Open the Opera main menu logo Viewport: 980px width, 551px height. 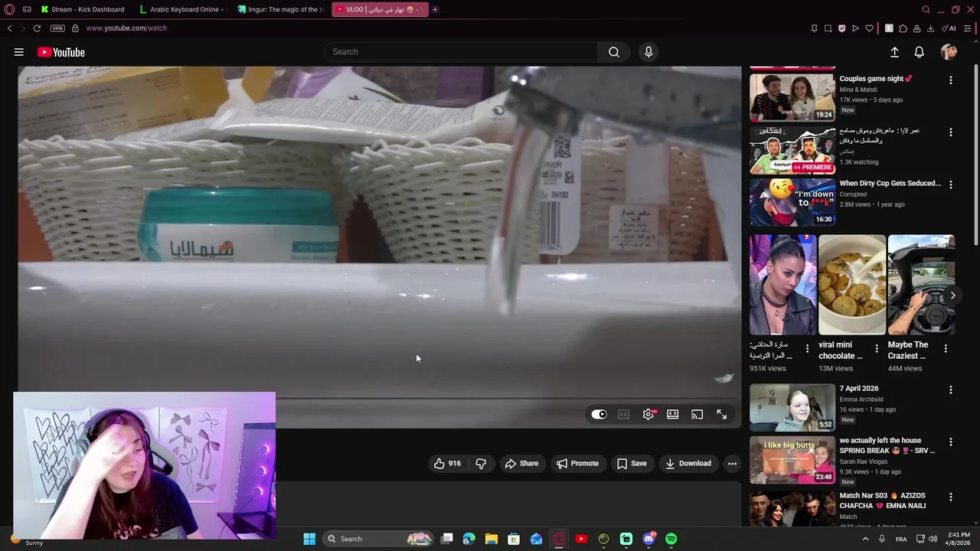9,9
